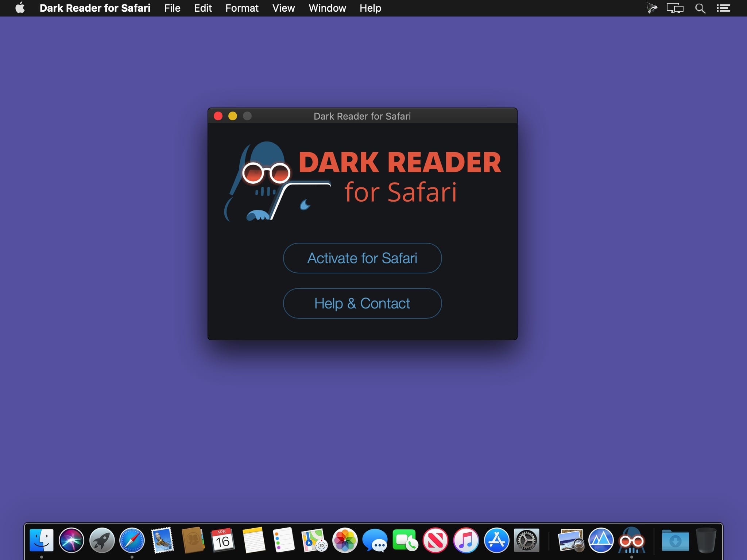The image size is (747, 560).
Task: Open Siri from the Dock
Action: tap(71, 540)
